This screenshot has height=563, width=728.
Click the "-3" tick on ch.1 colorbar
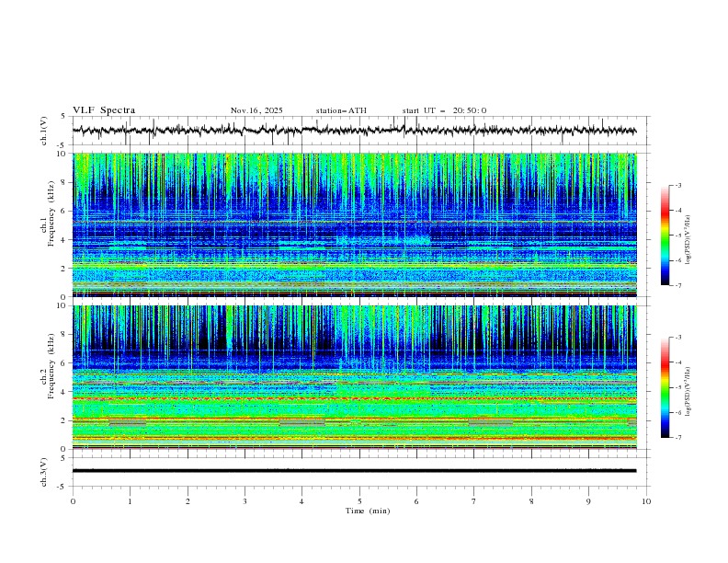click(x=678, y=185)
